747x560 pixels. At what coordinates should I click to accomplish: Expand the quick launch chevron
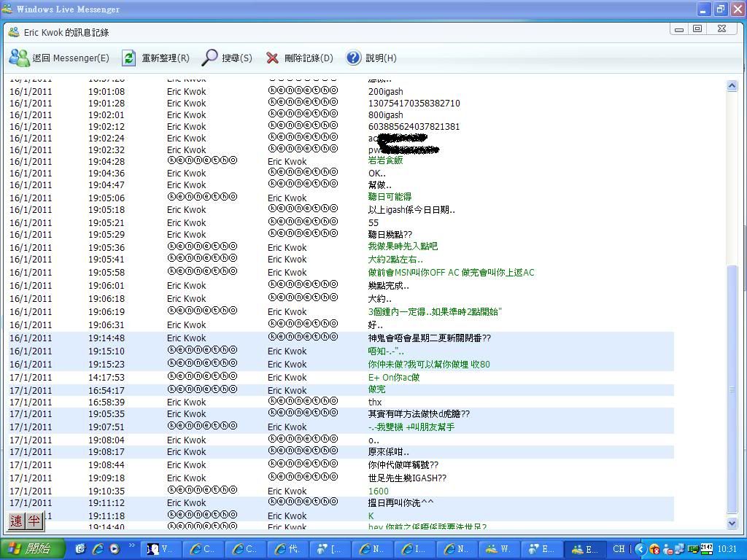[x=132, y=545]
